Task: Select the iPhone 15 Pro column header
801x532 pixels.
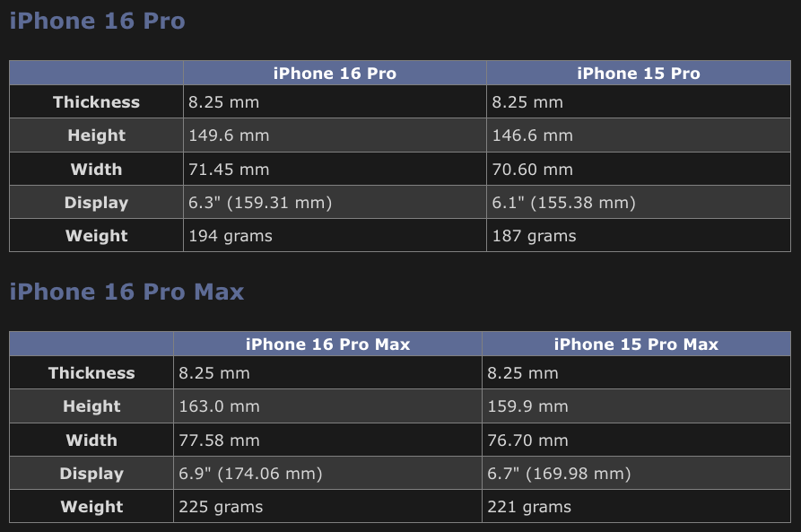Action: point(638,74)
